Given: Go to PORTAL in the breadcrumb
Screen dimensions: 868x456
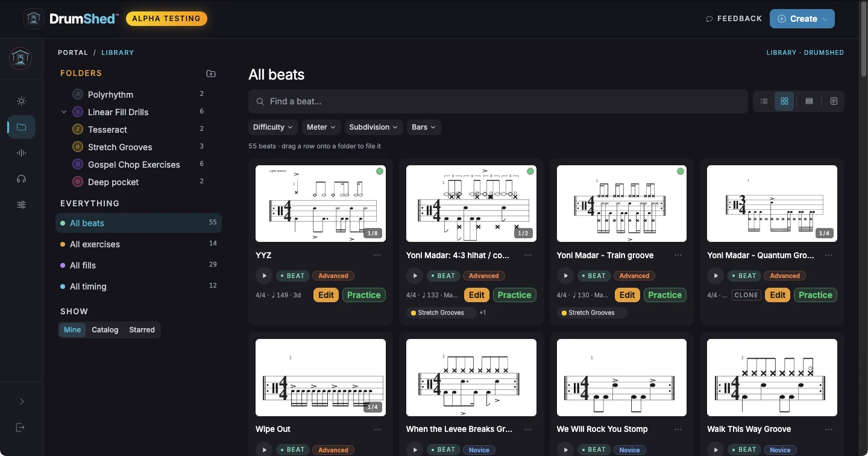Looking at the screenshot, I should [x=73, y=52].
